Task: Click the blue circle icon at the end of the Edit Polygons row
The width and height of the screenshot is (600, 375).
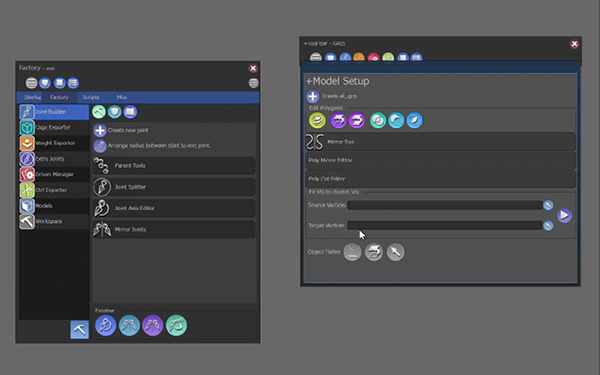Action: pyautogui.click(x=414, y=121)
